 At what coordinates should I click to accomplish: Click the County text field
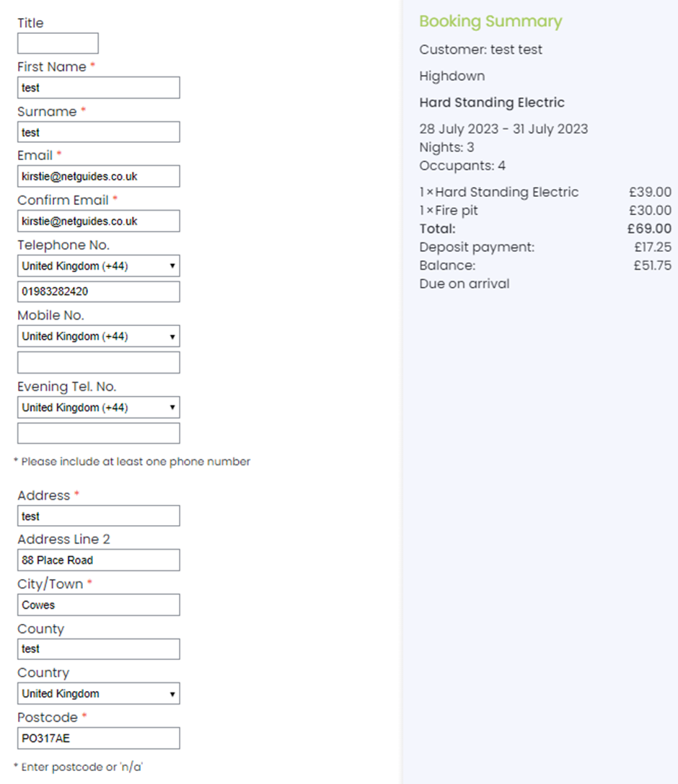tap(98, 649)
